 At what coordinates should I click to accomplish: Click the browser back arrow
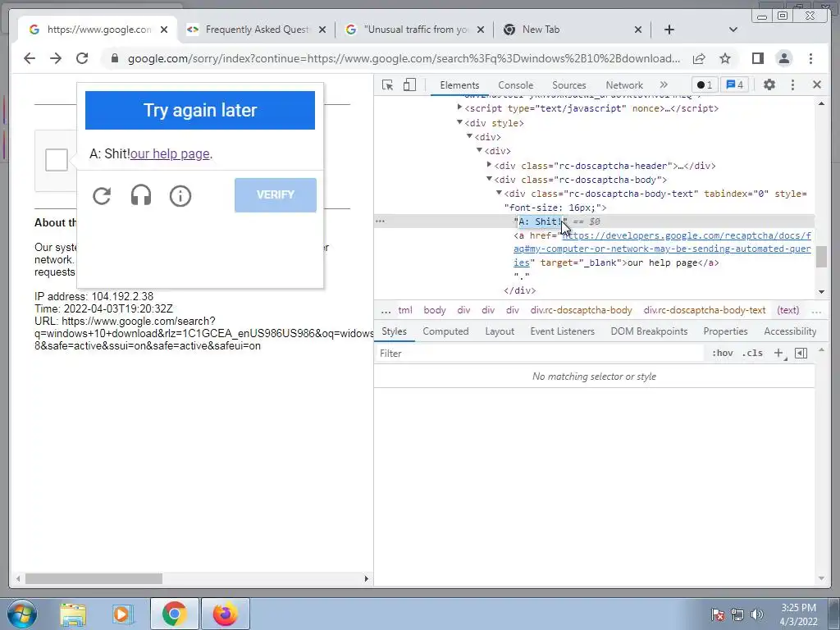tap(30, 58)
